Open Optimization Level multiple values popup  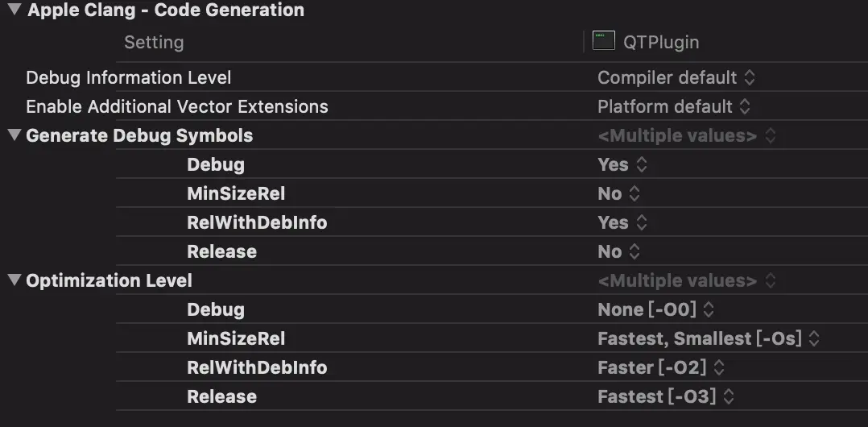(686, 281)
